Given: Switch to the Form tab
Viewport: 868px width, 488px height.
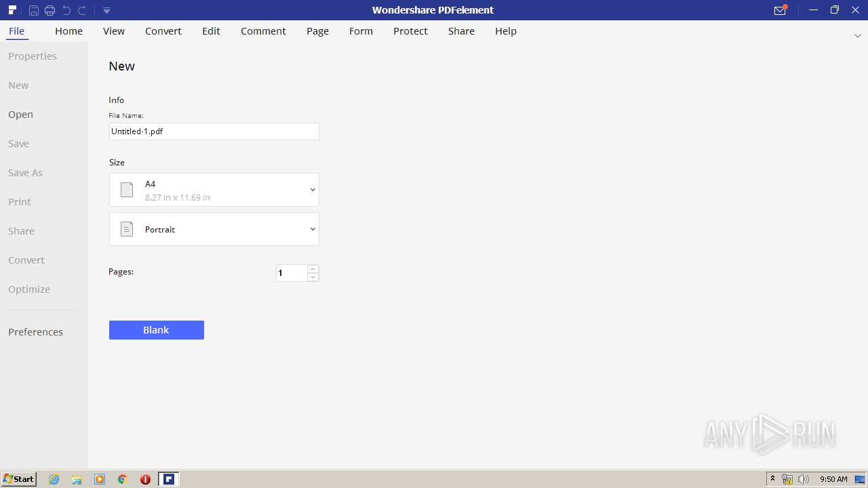Looking at the screenshot, I should pos(361,31).
